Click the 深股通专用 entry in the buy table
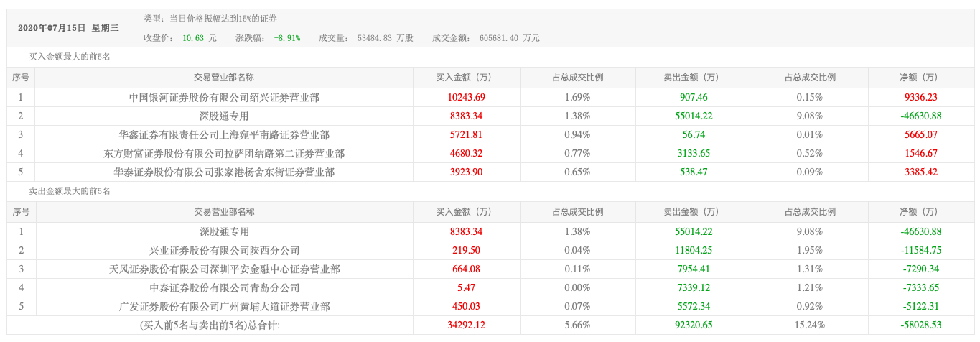The image size is (980, 342). point(224,116)
